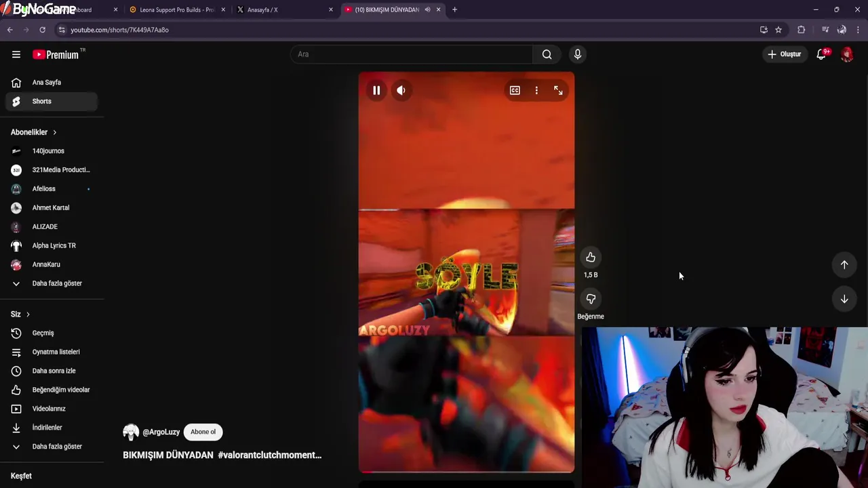Open AnnaKaru channel subscription

pos(52,265)
